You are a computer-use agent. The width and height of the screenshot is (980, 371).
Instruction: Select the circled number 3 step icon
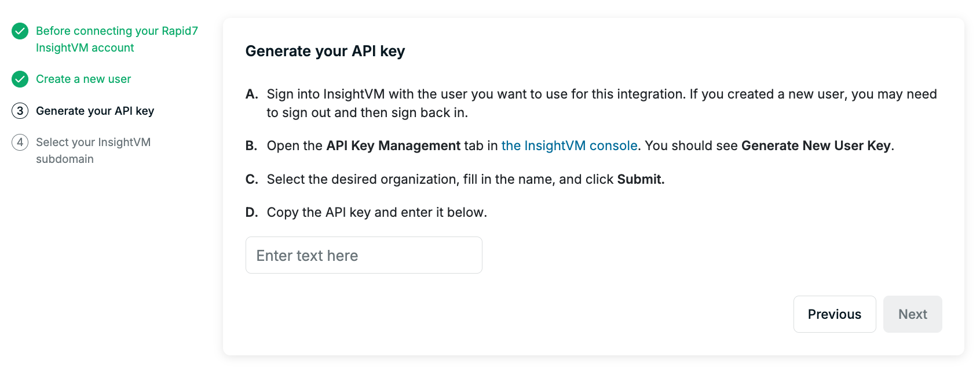[x=20, y=111]
